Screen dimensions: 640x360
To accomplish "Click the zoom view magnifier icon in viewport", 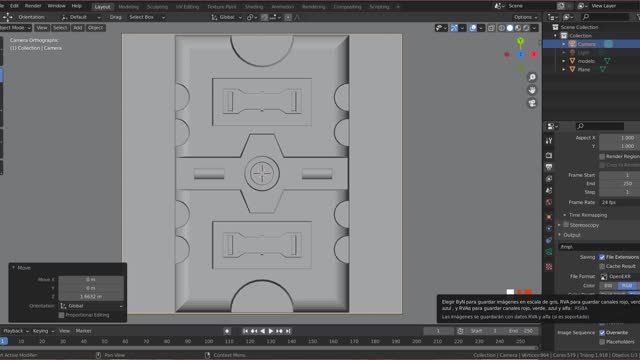I will pyautogui.click(x=532, y=77).
